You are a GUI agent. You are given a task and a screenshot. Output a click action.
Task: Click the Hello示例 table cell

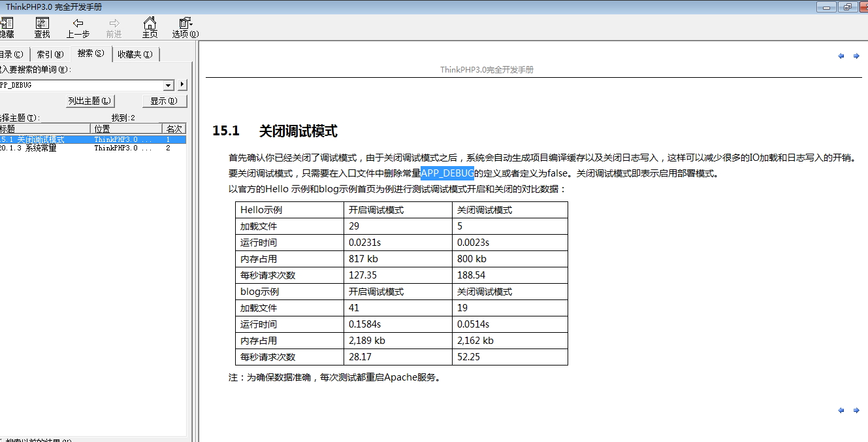coord(290,210)
